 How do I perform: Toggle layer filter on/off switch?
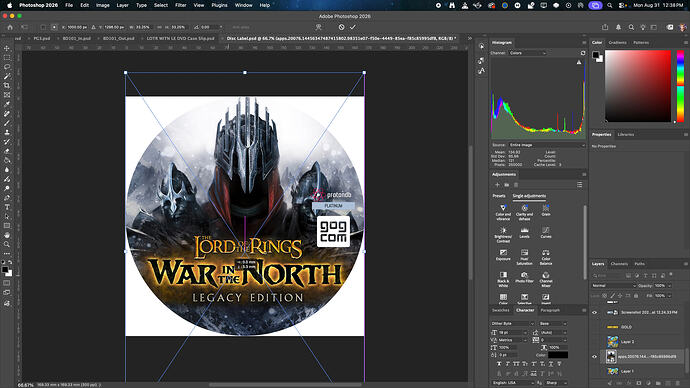671,274
